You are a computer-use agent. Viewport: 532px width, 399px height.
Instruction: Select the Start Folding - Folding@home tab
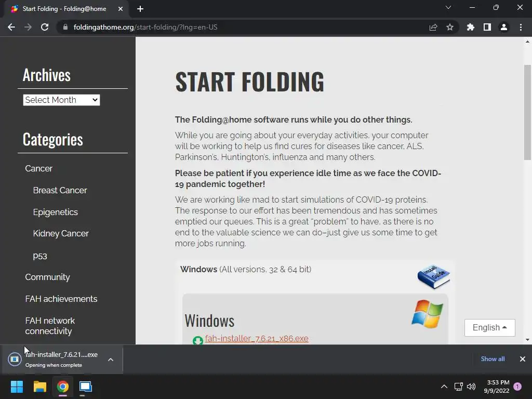click(64, 9)
